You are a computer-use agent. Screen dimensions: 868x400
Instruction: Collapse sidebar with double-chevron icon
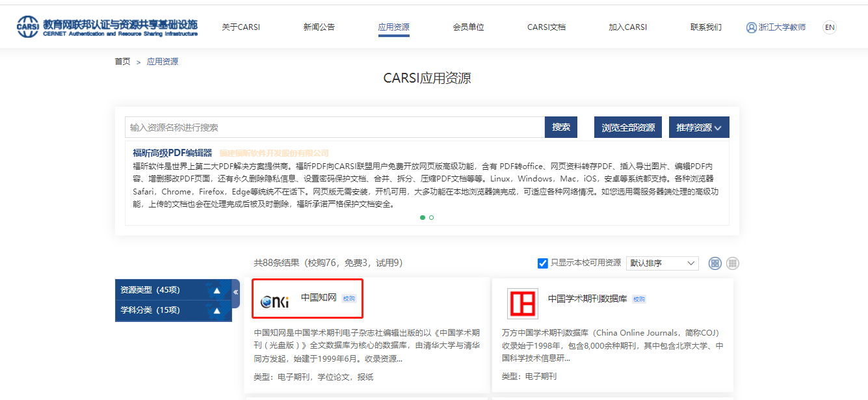coord(235,293)
